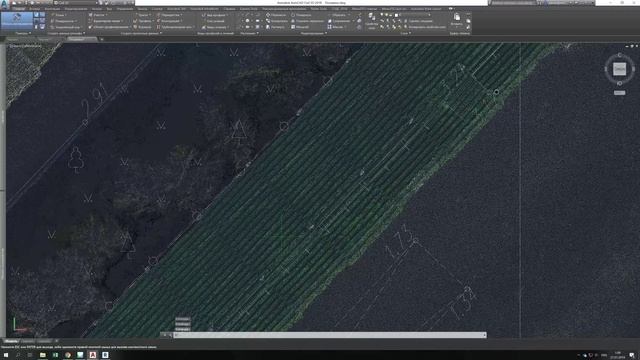640x360 pixels.
Task: Open the workspace dropdown in title bar
Action: pyautogui.click(x=76, y=3)
